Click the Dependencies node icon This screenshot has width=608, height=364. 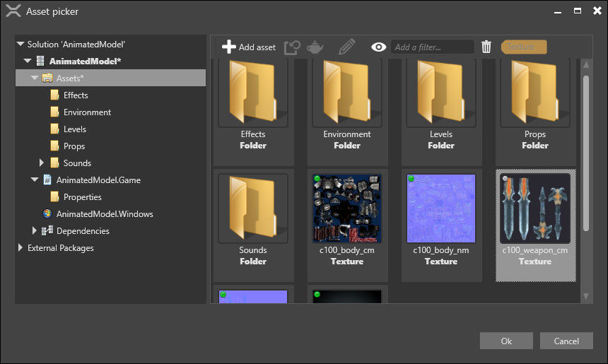tap(47, 231)
